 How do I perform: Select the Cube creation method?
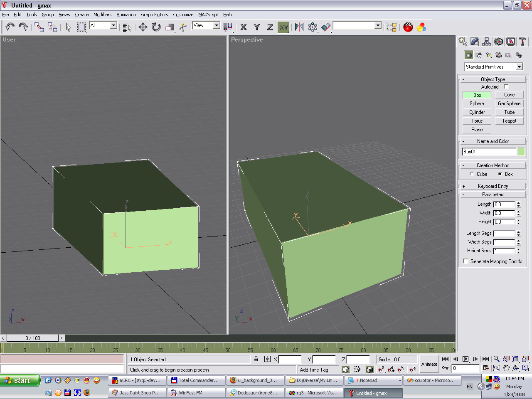coord(472,174)
